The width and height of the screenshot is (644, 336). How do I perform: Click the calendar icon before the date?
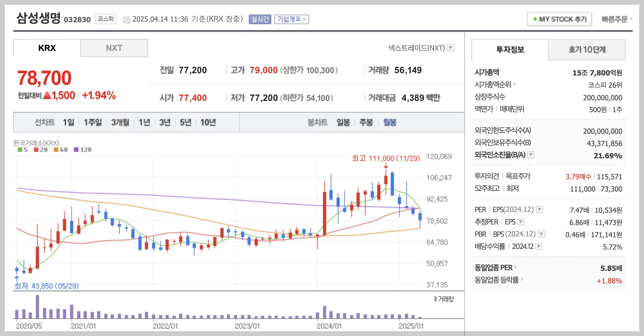click(126, 20)
